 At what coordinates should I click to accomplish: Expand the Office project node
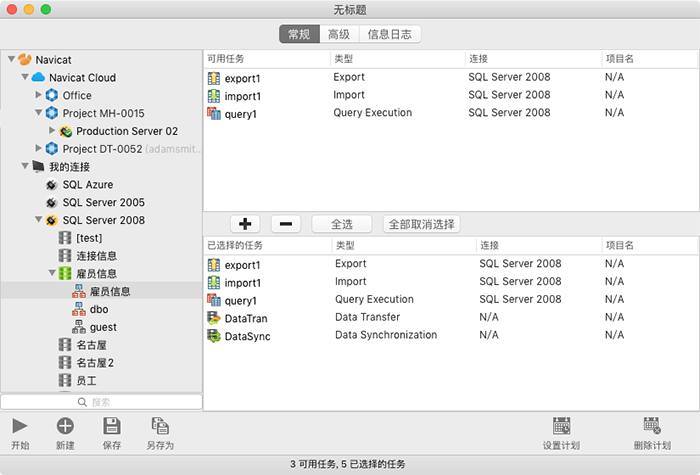coord(38,95)
